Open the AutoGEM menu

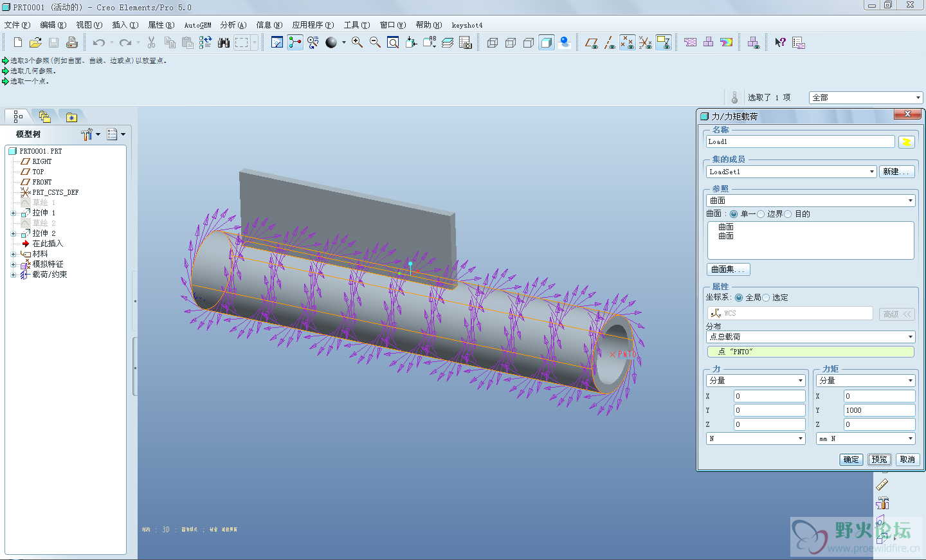(x=197, y=25)
